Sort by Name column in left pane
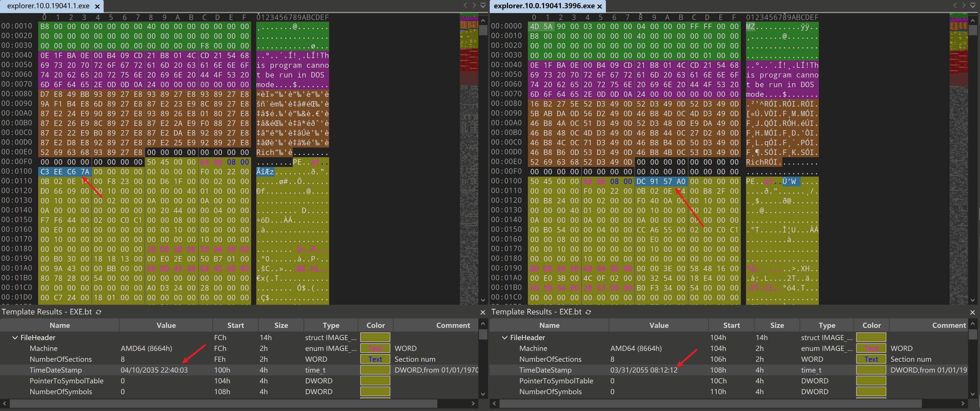 tap(60, 325)
